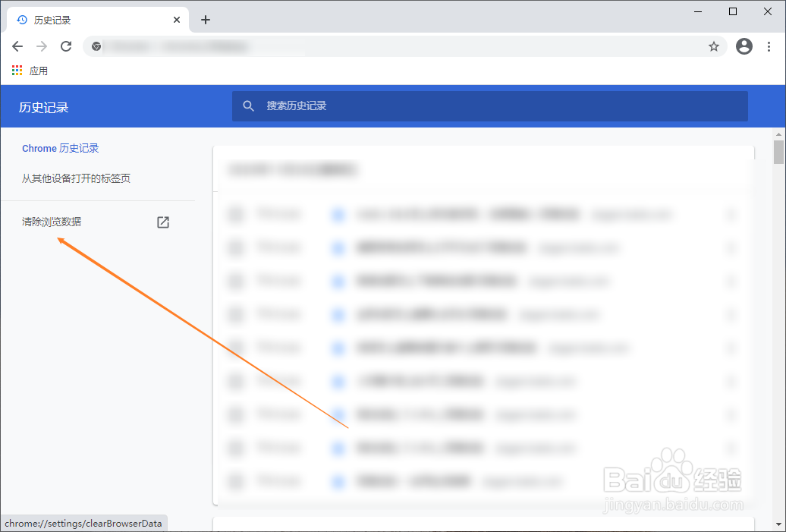Viewport: 786px width, 532px height.
Task: Minimize the Chrome window
Action: 698,11
